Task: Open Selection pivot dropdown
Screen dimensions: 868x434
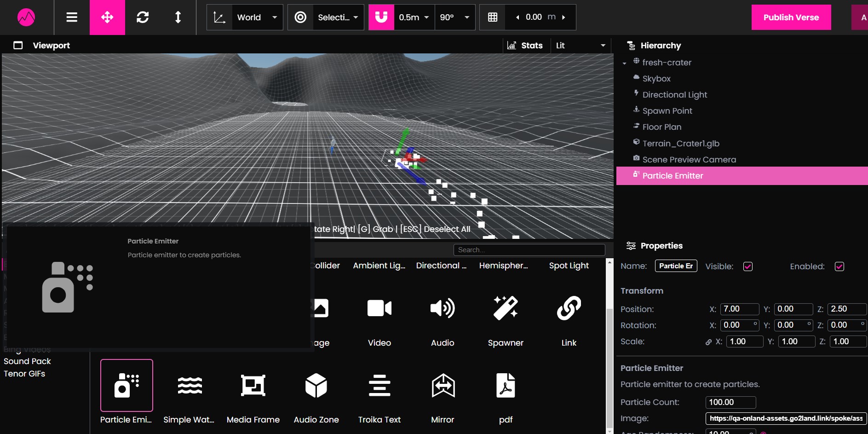Action: pyautogui.click(x=338, y=17)
